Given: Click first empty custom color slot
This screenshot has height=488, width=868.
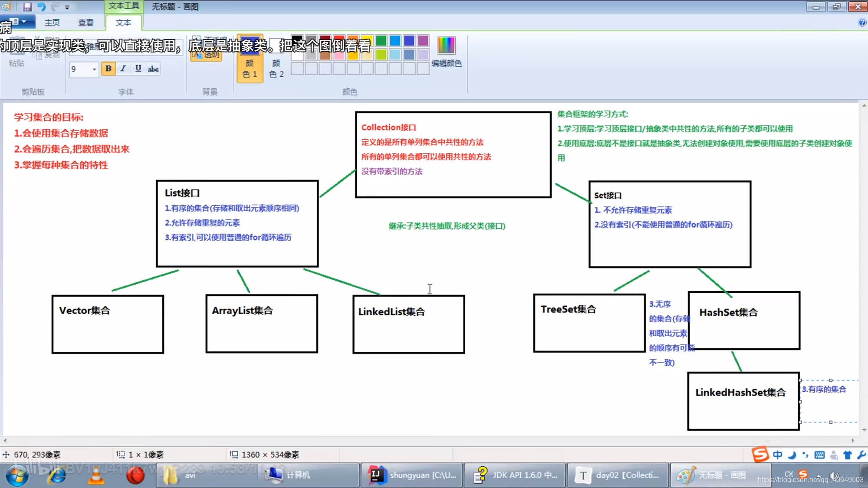Looking at the screenshot, I should coord(297,69).
